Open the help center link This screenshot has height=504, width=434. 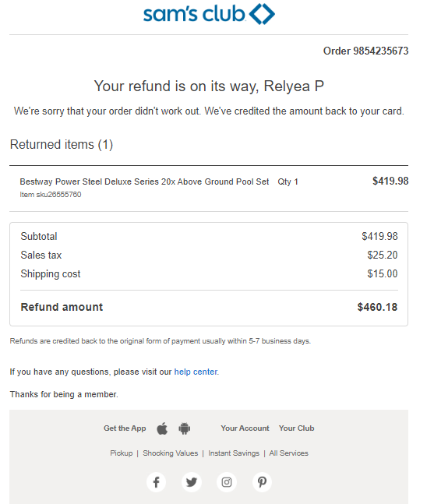[196, 372]
